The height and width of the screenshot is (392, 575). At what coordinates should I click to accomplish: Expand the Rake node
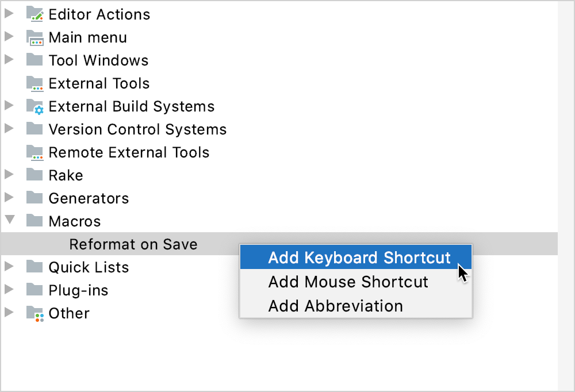9,175
